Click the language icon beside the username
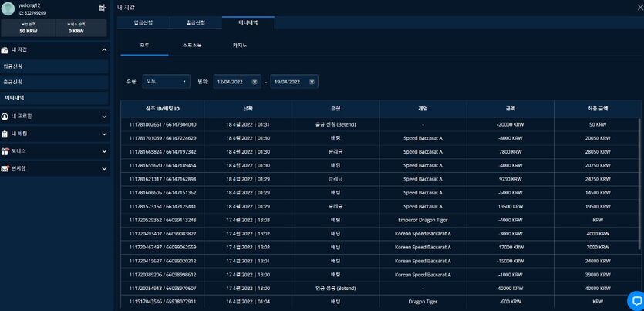644x311 pixels. pyautogui.click(x=103, y=8)
